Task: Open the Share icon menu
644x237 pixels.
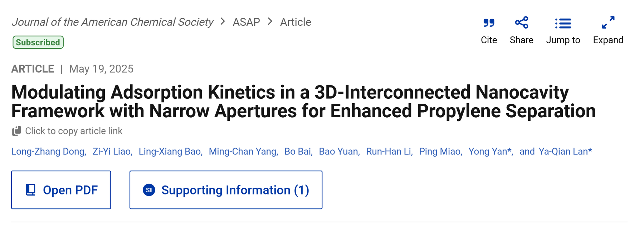Action: click(522, 23)
